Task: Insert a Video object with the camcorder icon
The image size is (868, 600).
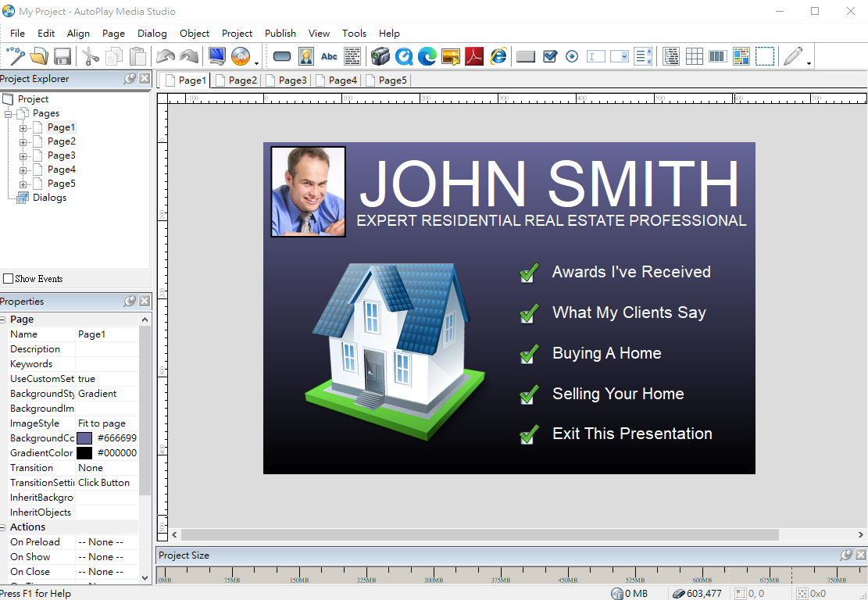Action: (380, 56)
